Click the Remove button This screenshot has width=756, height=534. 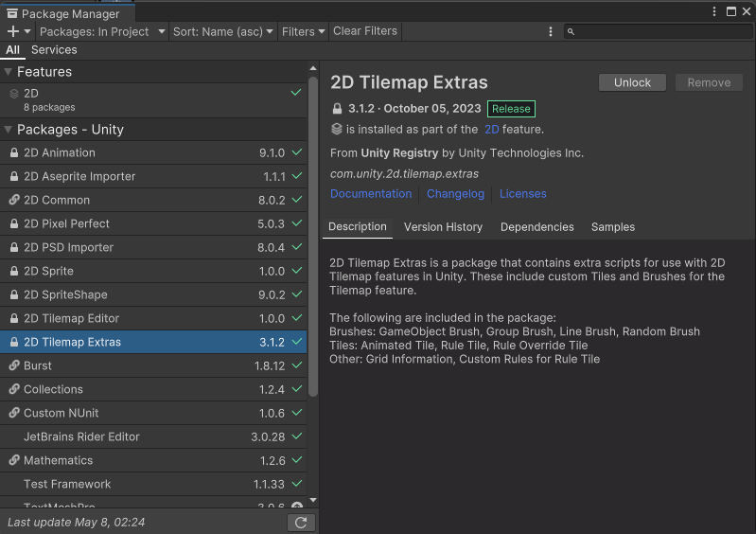(709, 82)
